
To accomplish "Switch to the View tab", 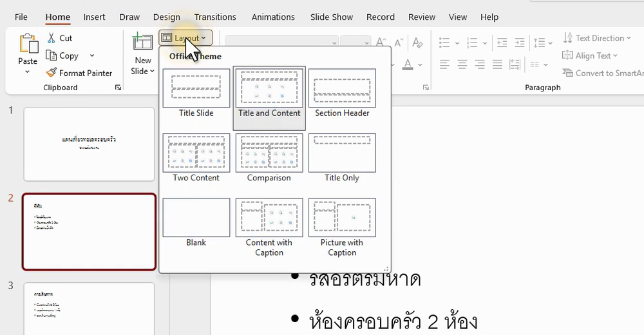I will click(457, 17).
